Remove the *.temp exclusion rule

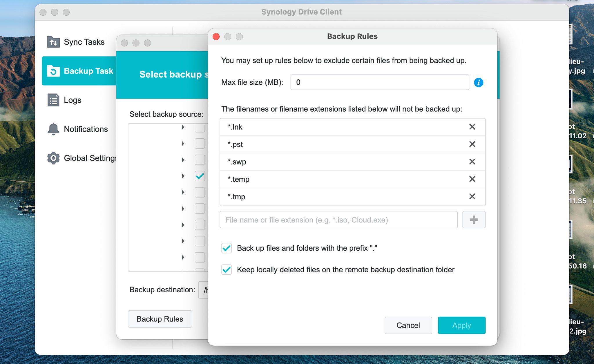coord(472,179)
